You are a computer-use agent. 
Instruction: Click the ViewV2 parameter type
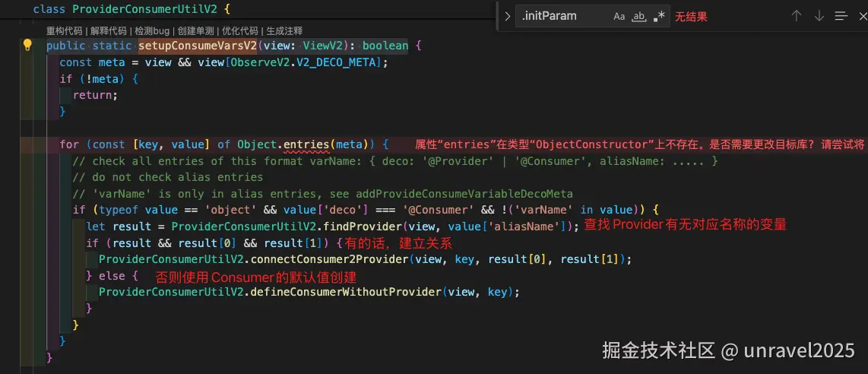click(x=323, y=46)
